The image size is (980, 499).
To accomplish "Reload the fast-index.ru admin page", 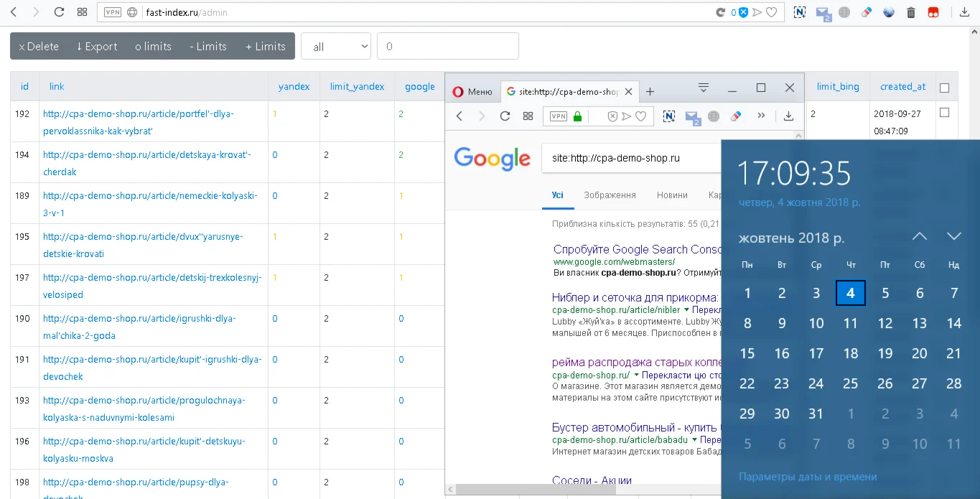I will (x=59, y=12).
